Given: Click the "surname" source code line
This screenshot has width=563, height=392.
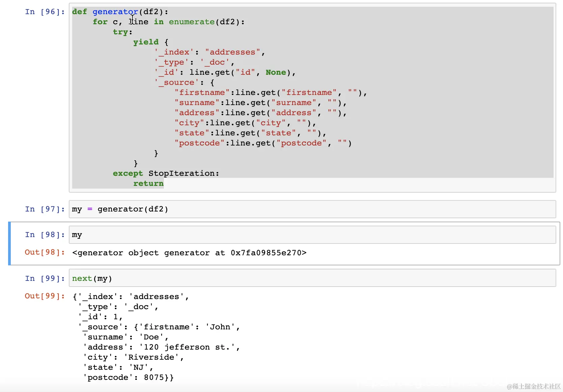Looking at the screenshot, I should pyautogui.click(x=260, y=103).
